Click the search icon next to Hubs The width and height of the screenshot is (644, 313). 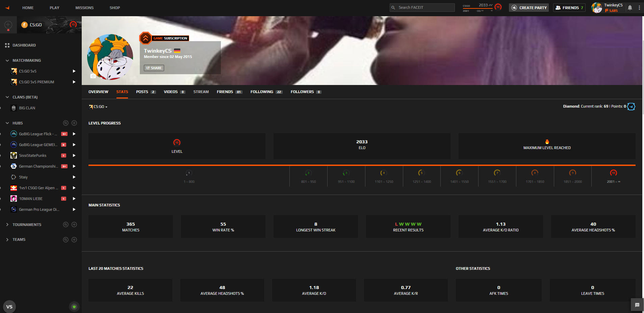tap(66, 123)
